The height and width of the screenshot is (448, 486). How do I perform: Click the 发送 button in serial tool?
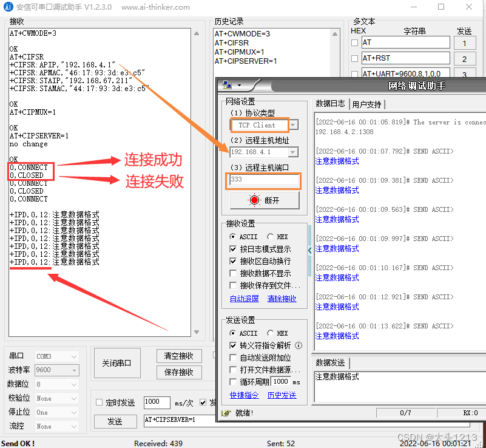(x=115, y=421)
